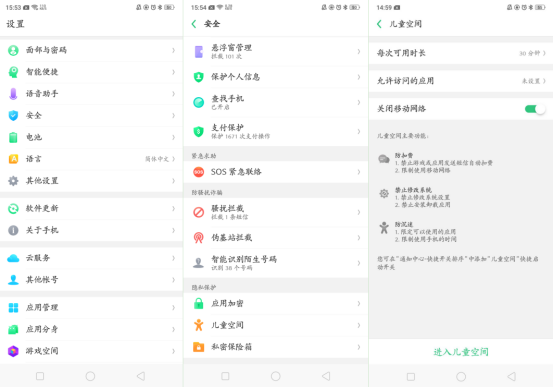Screen dimensions: 554x387
Task: Open 每次可用时长 30 分钟 chevron
Action: tap(544, 53)
